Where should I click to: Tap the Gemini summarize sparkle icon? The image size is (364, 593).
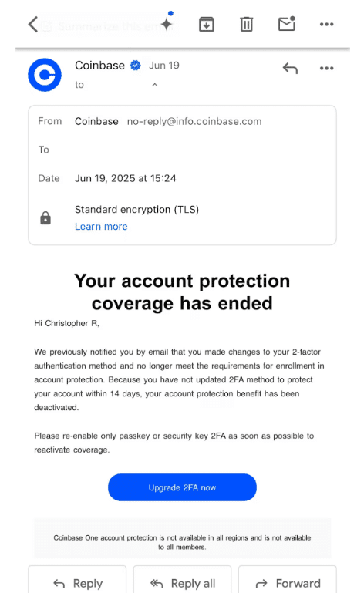(167, 22)
